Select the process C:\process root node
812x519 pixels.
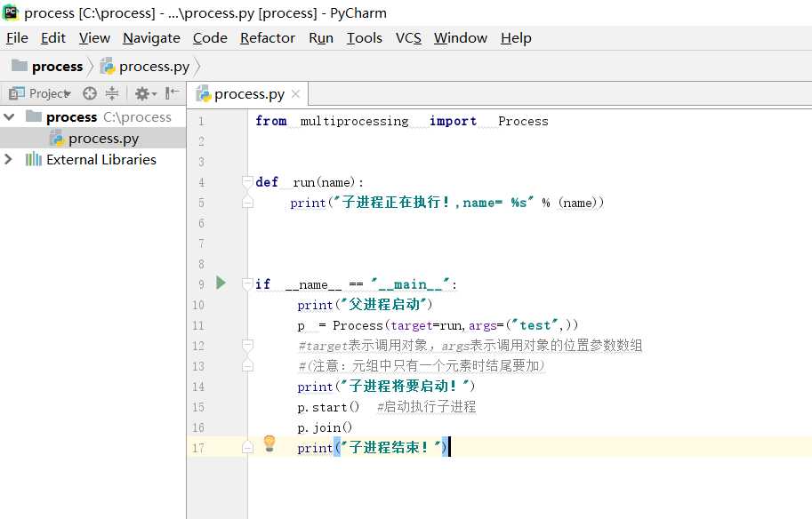[93, 117]
